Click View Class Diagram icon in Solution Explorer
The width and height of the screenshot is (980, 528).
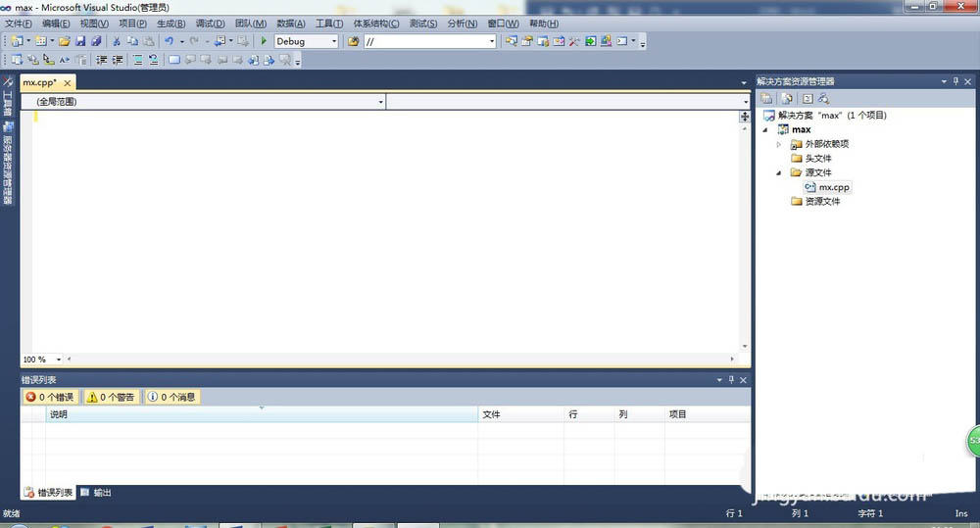824,99
